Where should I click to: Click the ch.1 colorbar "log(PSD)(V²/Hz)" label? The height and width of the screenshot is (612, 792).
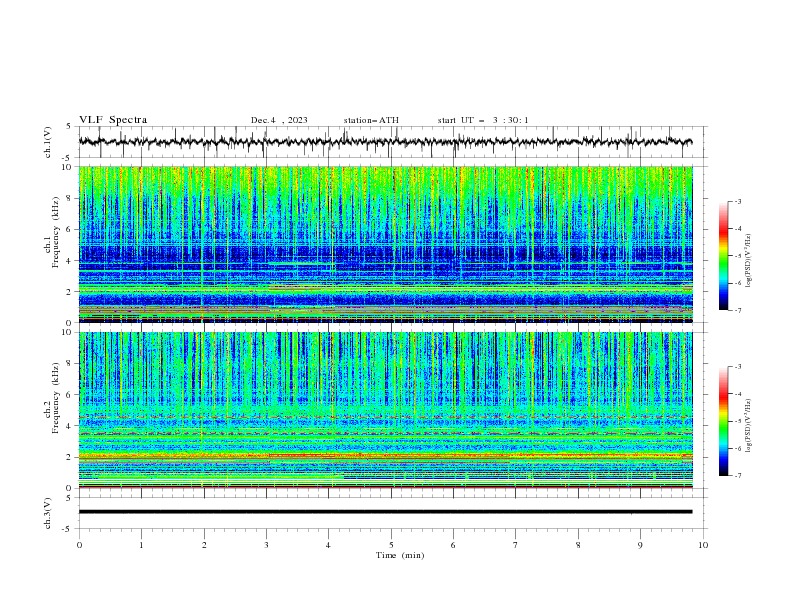tap(748, 261)
